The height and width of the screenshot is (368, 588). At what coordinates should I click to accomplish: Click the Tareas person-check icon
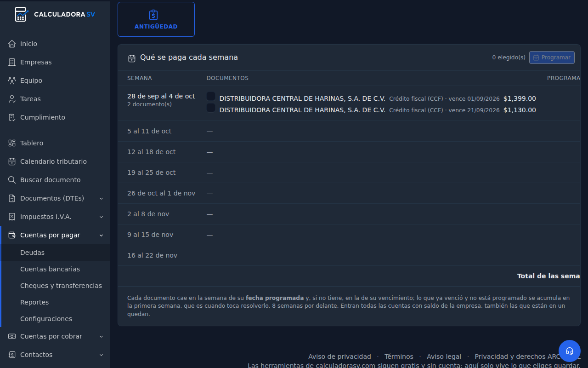12,99
